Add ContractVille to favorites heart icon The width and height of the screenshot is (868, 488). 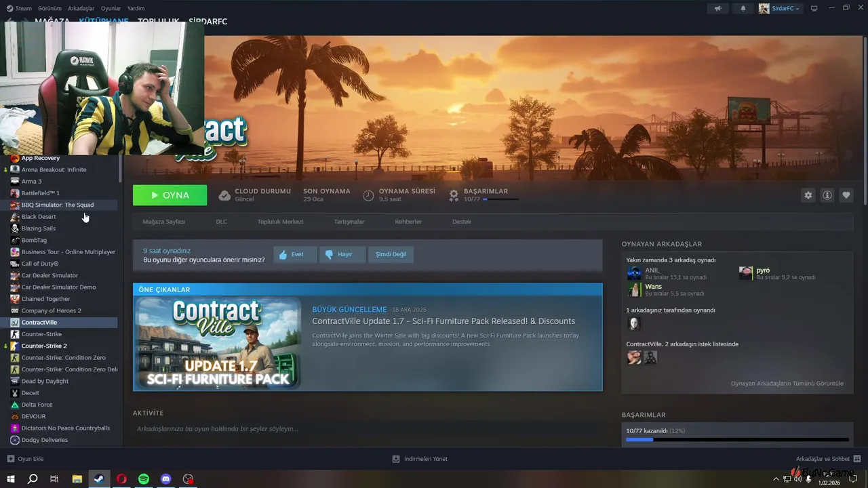(x=846, y=195)
